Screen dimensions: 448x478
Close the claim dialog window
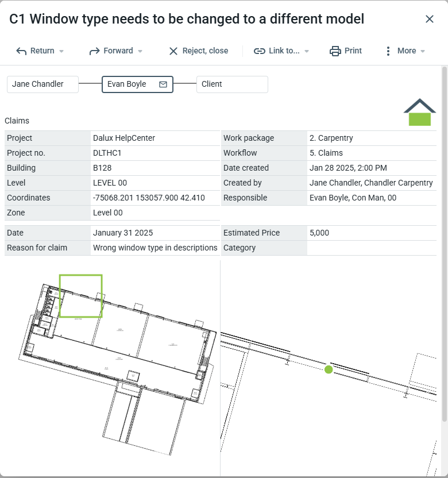coord(430,19)
